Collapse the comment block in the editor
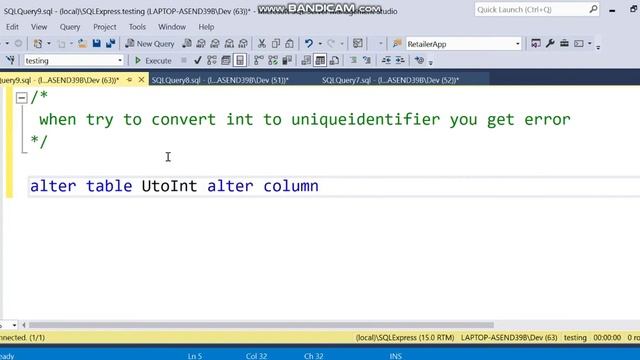Viewport: 640px width, 360px height. 21,98
